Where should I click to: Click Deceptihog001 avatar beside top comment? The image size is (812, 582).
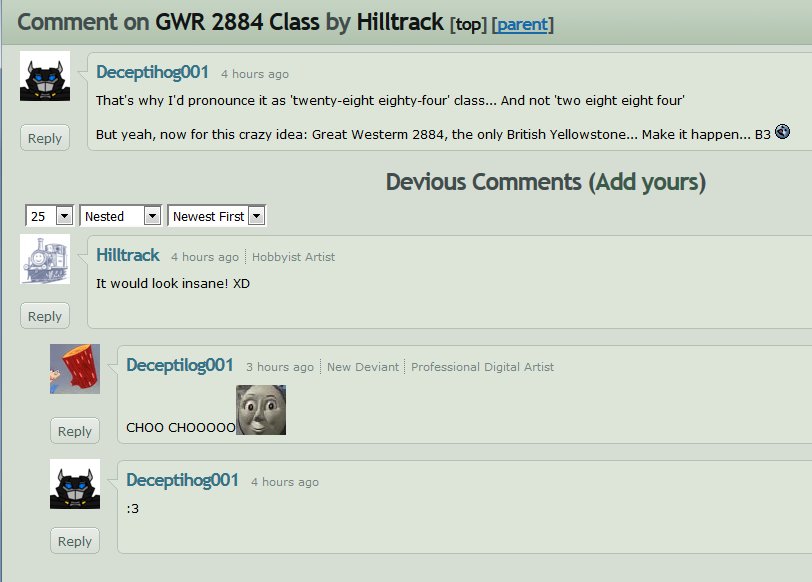point(45,76)
